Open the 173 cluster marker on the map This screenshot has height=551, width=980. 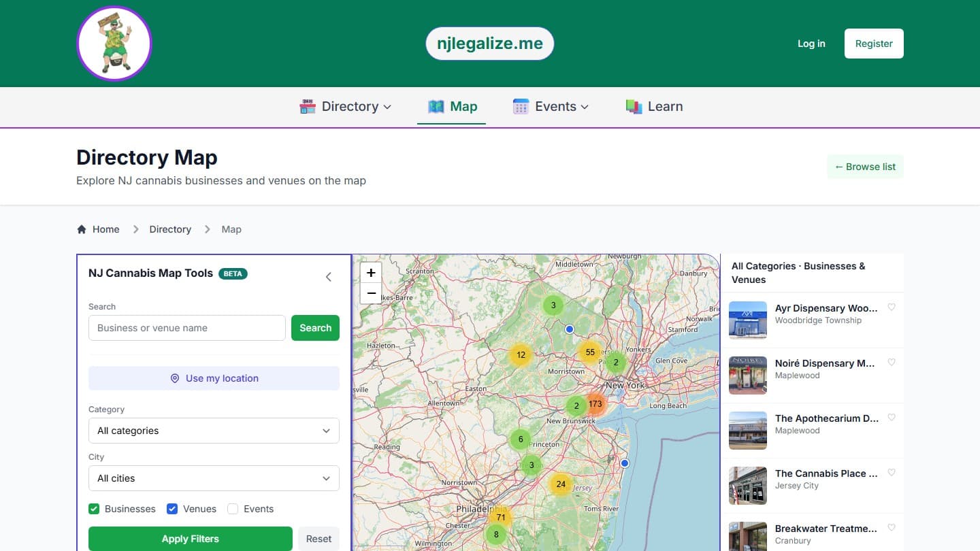tap(595, 404)
